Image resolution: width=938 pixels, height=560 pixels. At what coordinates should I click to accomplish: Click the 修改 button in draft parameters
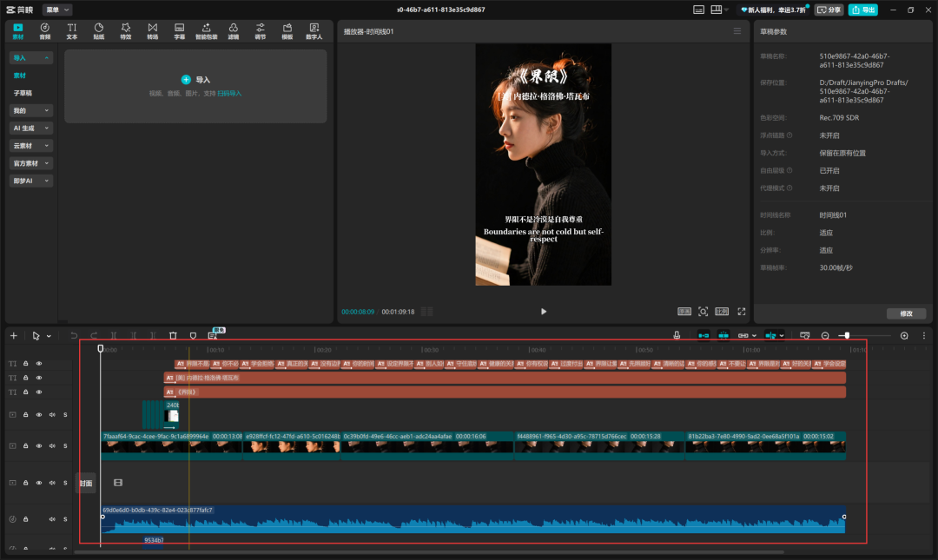[906, 313]
